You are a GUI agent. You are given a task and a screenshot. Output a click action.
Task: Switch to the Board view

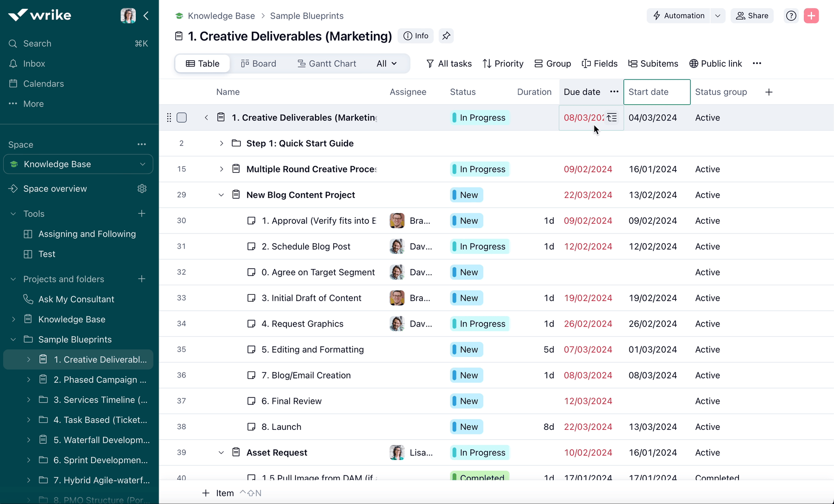259,63
